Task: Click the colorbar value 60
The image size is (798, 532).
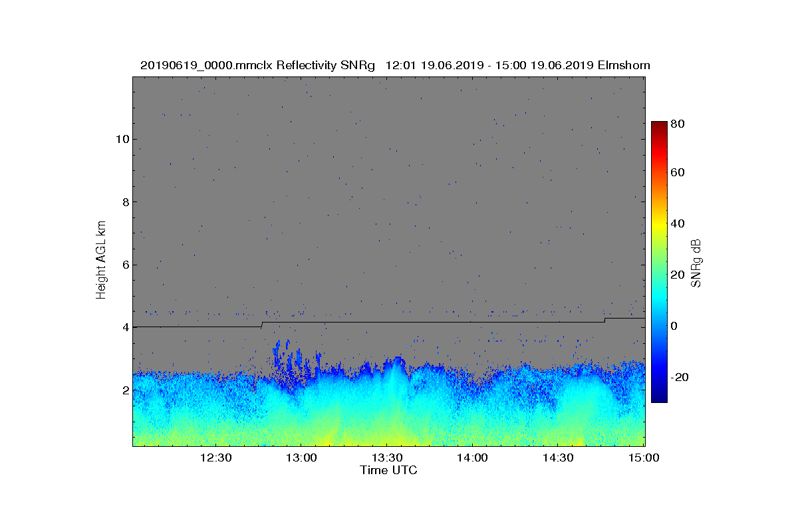Action: click(678, 173)
